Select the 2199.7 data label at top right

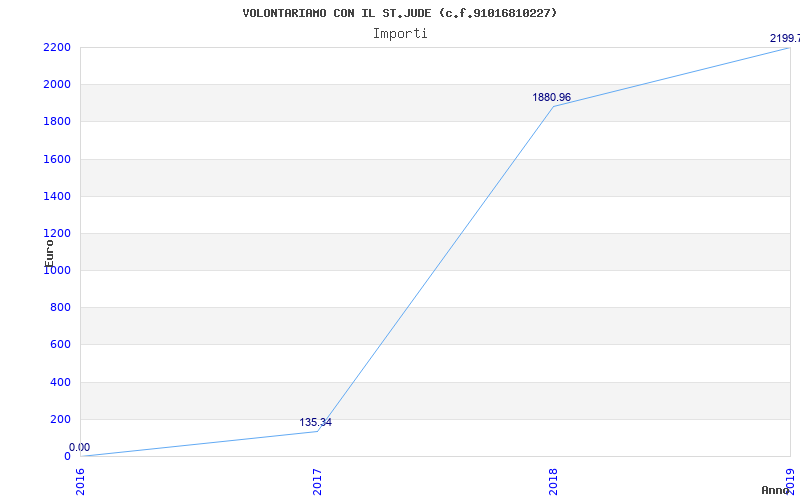coord(785,39)
